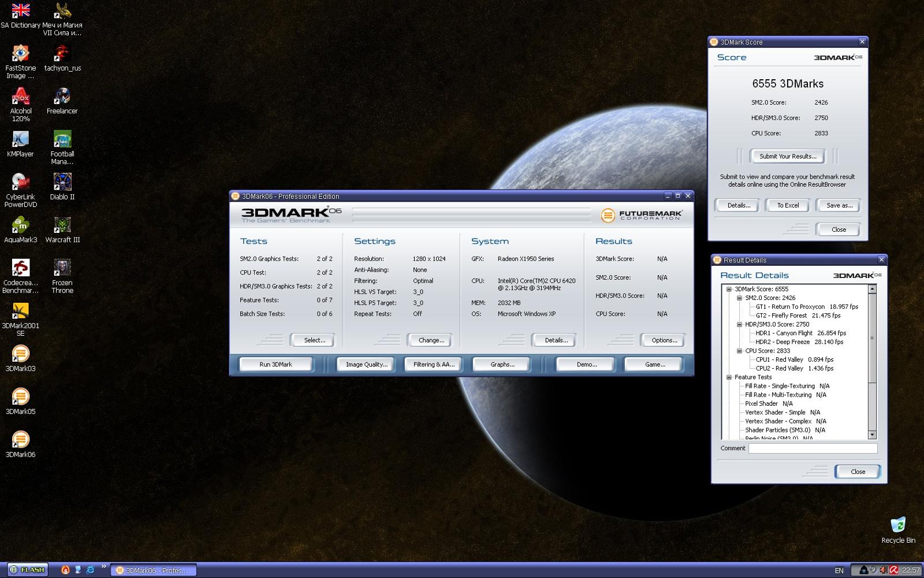924x578 pixels.
Task: Click Options button under Results
Action: click(x=664, y=340)
